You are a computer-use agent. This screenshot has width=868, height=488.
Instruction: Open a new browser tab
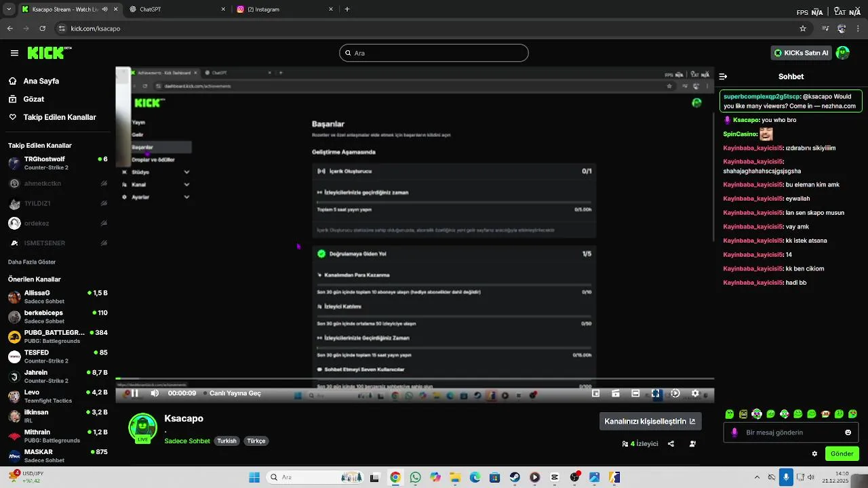347,9
